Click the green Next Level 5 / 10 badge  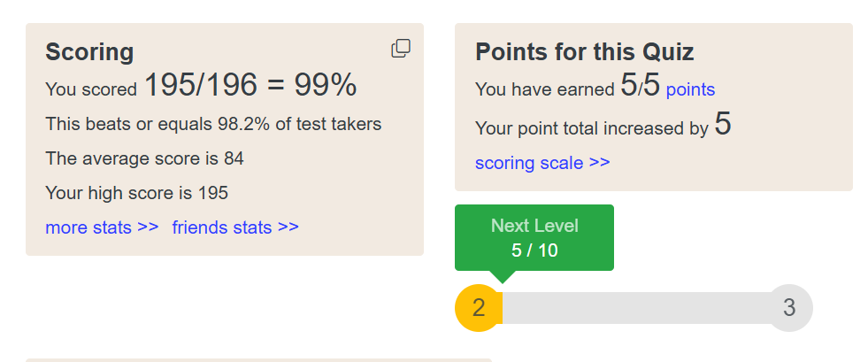534,237
